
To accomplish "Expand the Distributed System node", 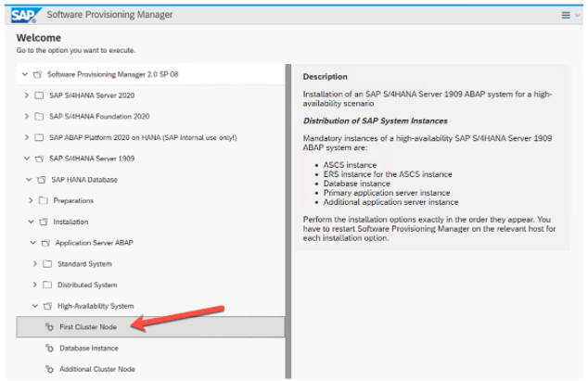I will (x=35, y=285).
